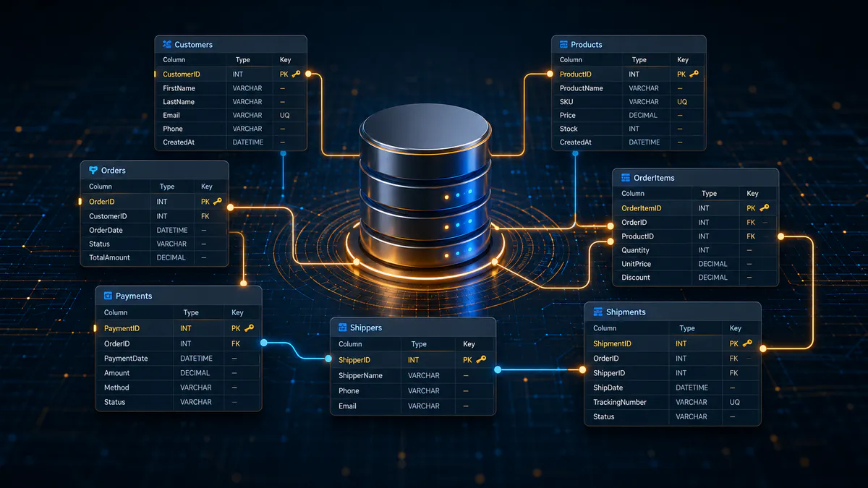Viewport: 868px width, 488px height.
Task: Click the PaymentDate column in Payments
Action: pos(126,359)
